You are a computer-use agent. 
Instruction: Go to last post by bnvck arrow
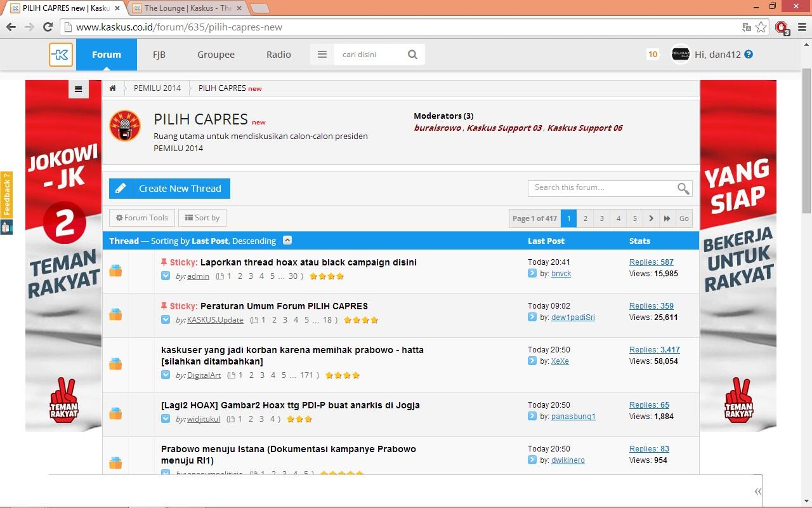point(532,273)
